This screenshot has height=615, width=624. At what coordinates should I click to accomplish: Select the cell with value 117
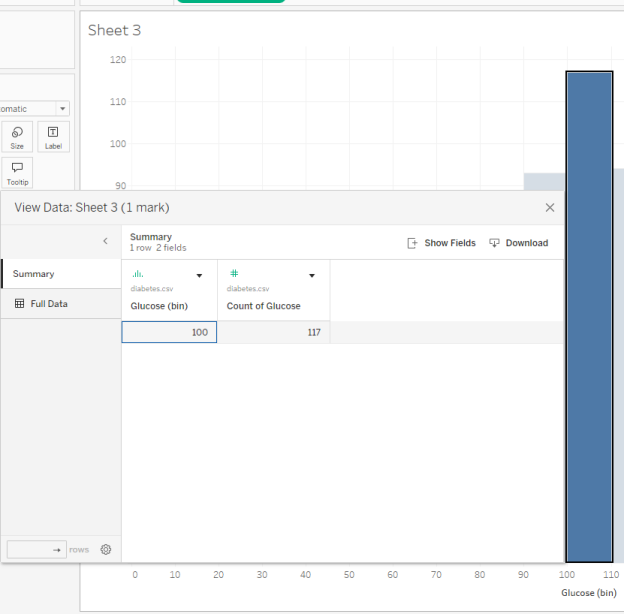274,332
